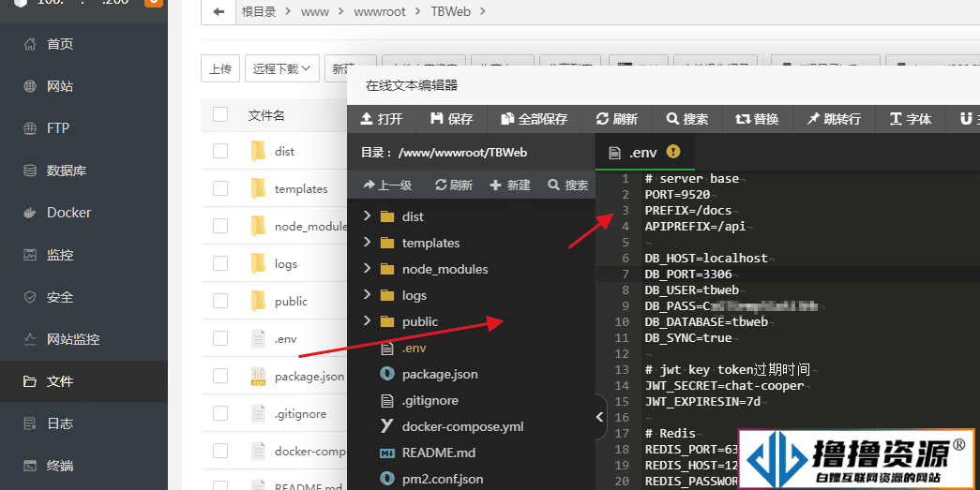Navigate to 根目录 in breadcrumb
980x490 pixels.
click(259, 11)
